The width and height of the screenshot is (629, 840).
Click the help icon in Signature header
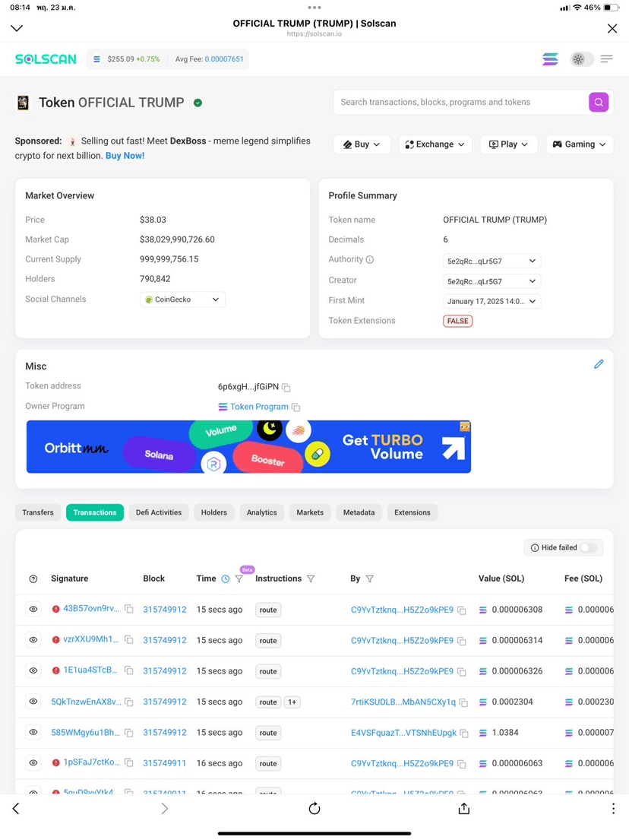[x=33, y=578]
